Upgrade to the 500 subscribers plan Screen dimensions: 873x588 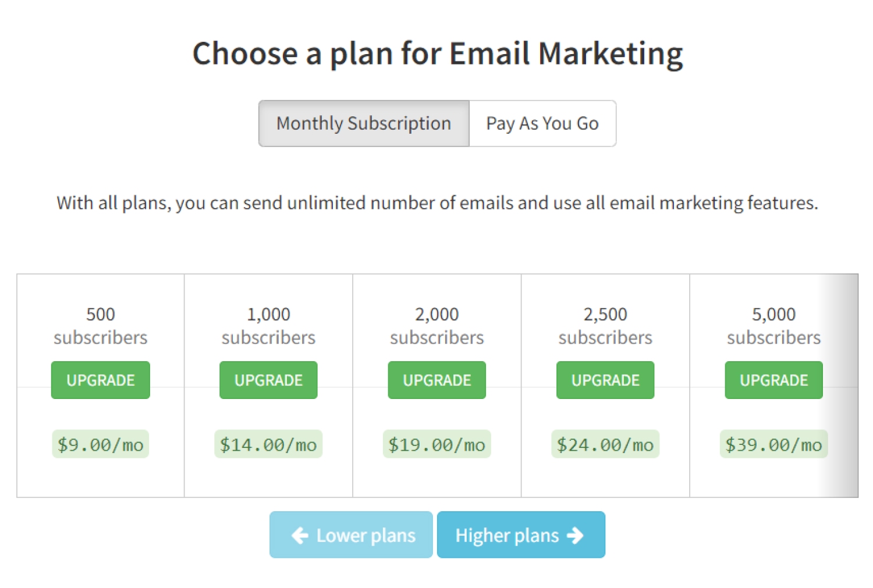[100, 380]
